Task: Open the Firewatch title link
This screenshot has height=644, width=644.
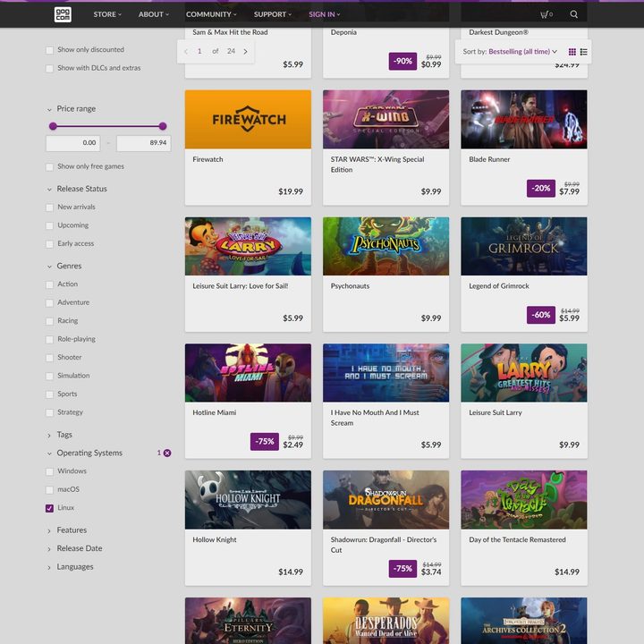Action: pyautogui.click(x=208, y=159)
